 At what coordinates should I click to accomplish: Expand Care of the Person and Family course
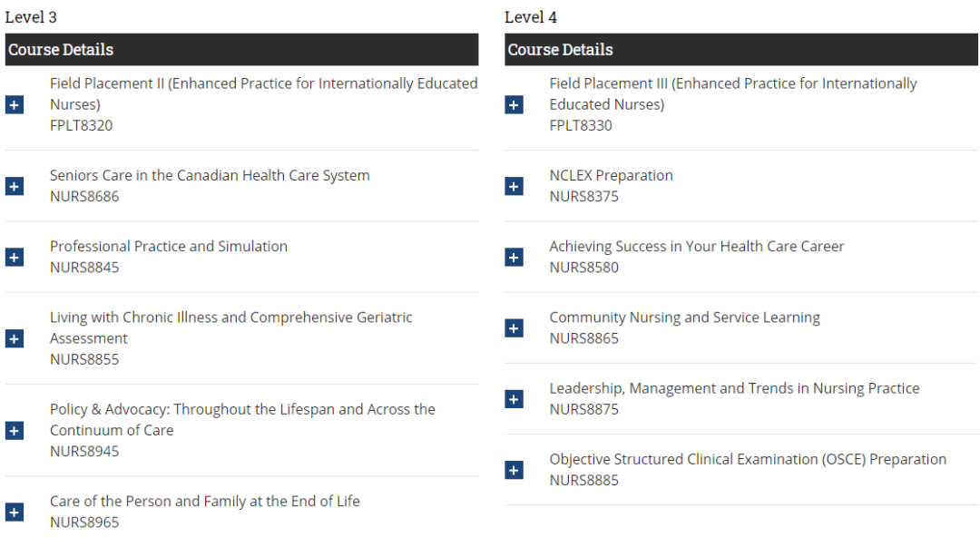pos(14,512)
